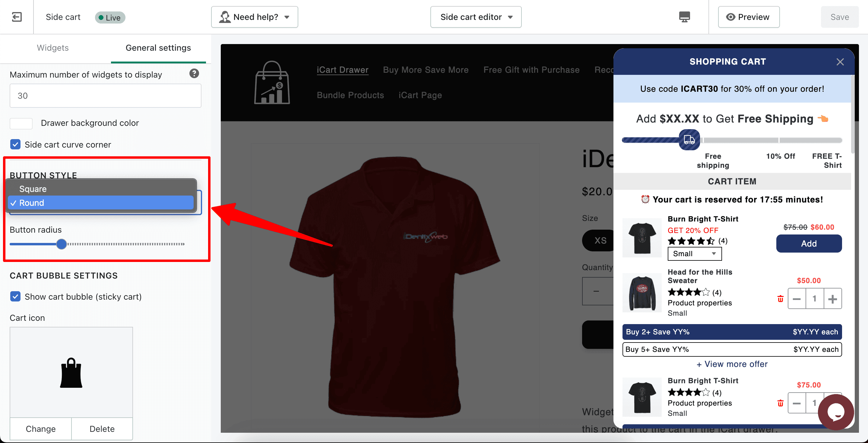Screen dimensions: 868x443
Task: Open the Side cart editor dropdown
Action: (x=476, y=17)
